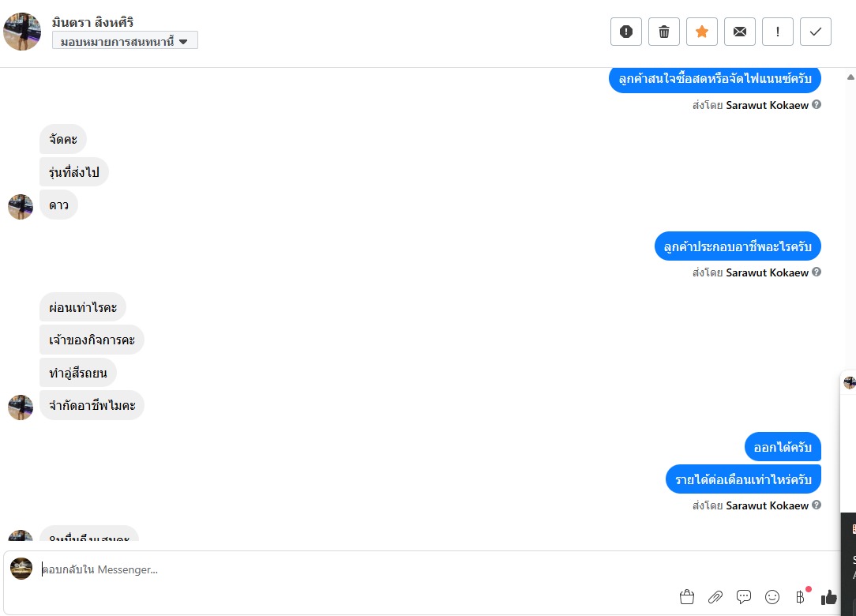Click scroll-up arrow of chat scrollbar
The width and height of the screenshot is (856, 616).
[x=850, y=77]
